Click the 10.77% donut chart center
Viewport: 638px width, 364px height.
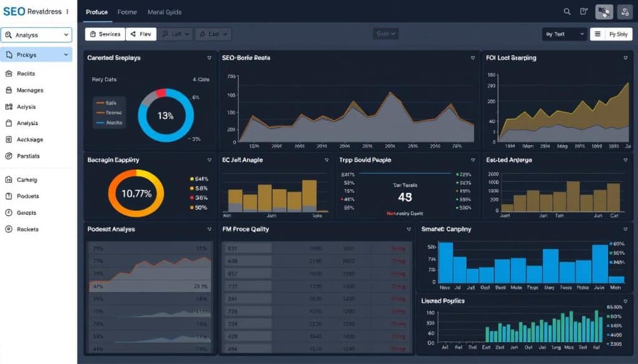click(136, 194)
